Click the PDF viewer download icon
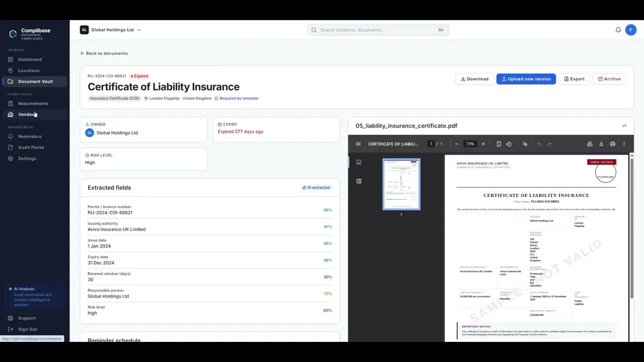This screenshot has height=362, width=644. pyautogui.click(x=601, y=144)
